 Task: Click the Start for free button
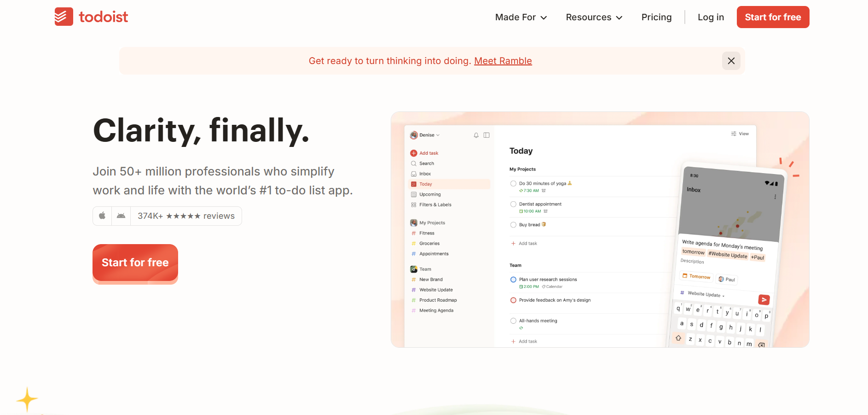[773, 17]
